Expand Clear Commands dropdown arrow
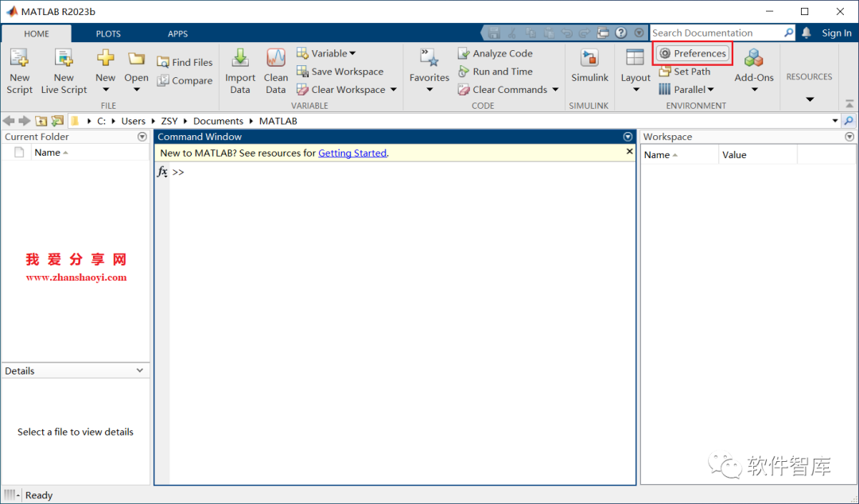 555,89
